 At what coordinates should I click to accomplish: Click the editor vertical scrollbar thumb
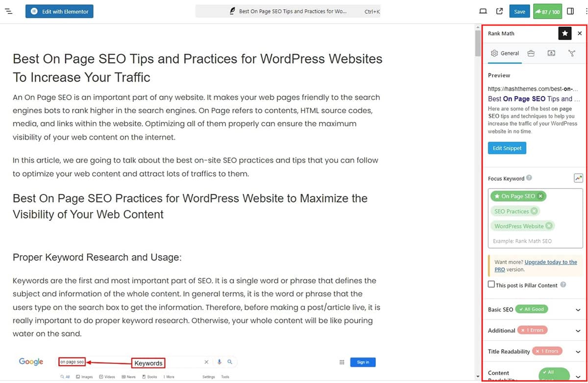pos(478,44)
